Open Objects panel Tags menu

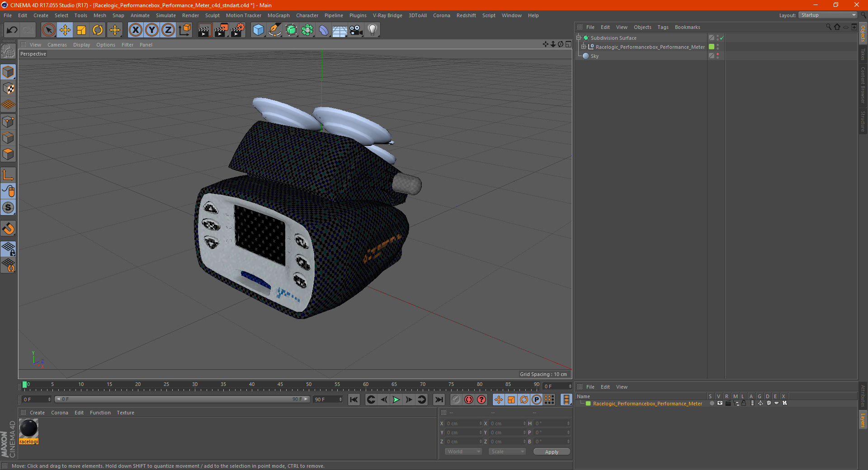[x=663, y=27]
